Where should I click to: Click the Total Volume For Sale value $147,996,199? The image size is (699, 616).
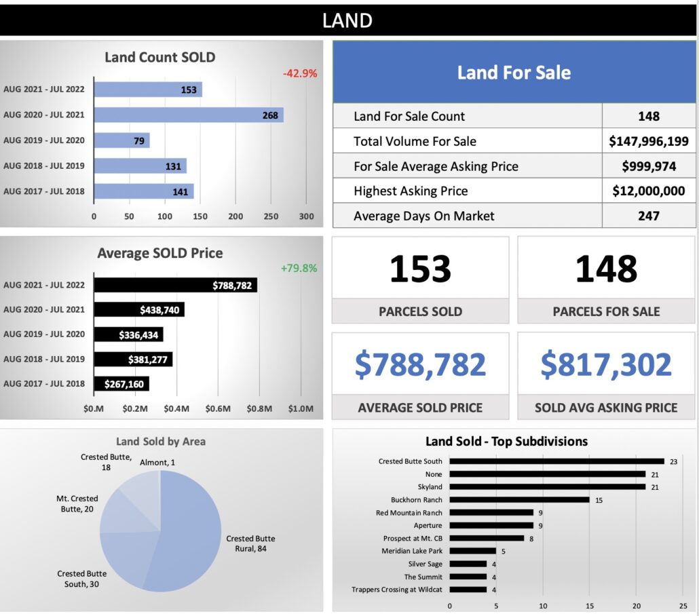pyautogui.click(x=648, y=141)
